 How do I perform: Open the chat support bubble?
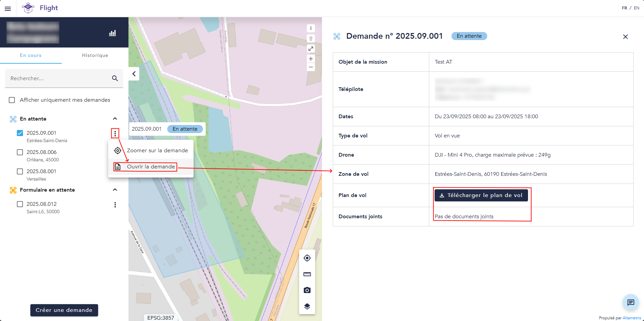631,302
